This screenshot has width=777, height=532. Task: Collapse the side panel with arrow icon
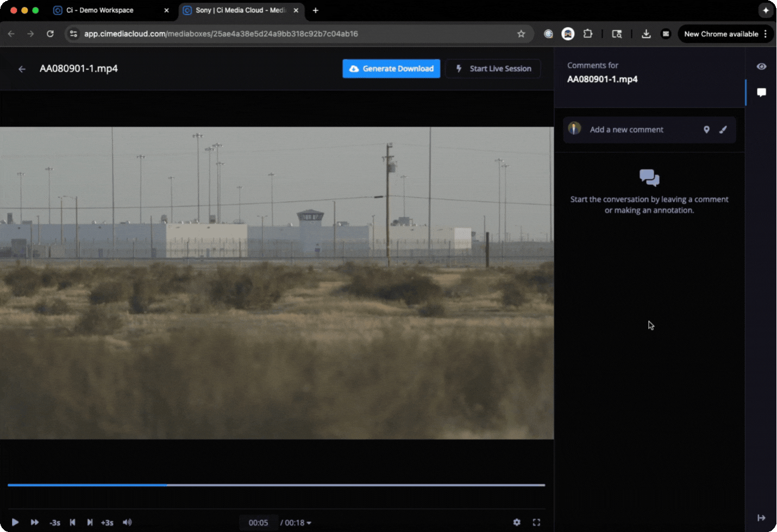[x=761, y=518]
